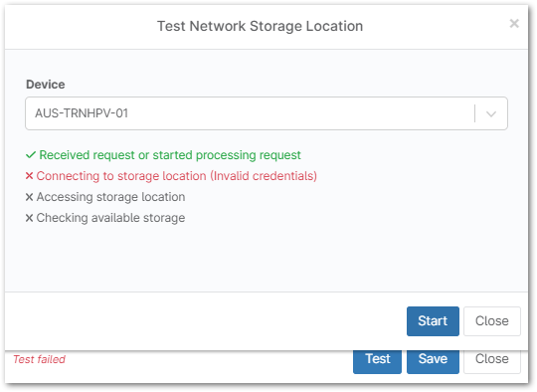The image size is (537, 392).
Task: Click the green checkmark status icon
Action: pos(31,155)
